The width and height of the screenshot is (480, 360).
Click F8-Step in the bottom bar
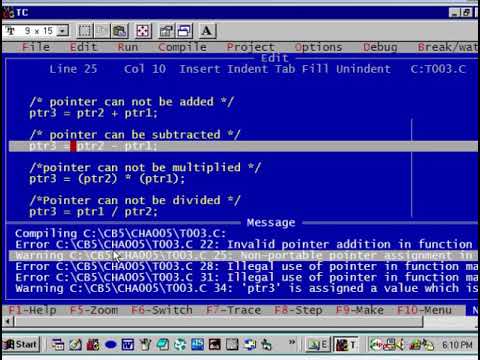pyautogui.click(x=298, y=310)
